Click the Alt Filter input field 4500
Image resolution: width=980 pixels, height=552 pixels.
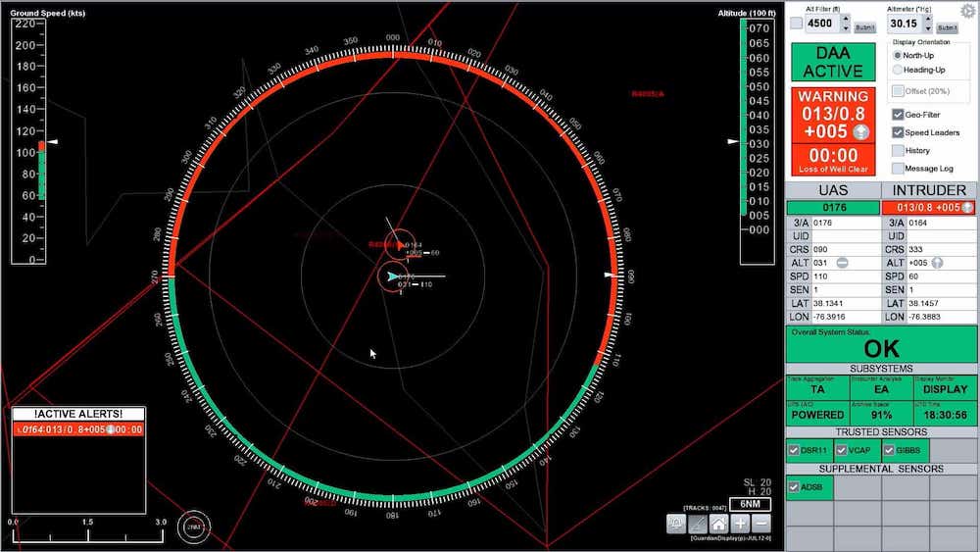point(822,24)
